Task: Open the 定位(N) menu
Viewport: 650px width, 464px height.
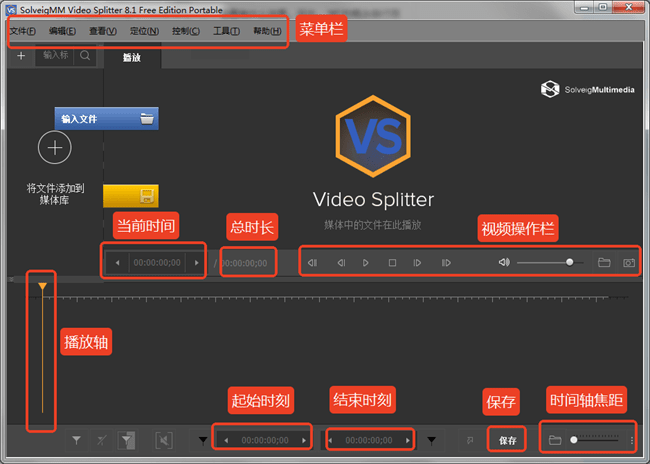Action: 144,31
